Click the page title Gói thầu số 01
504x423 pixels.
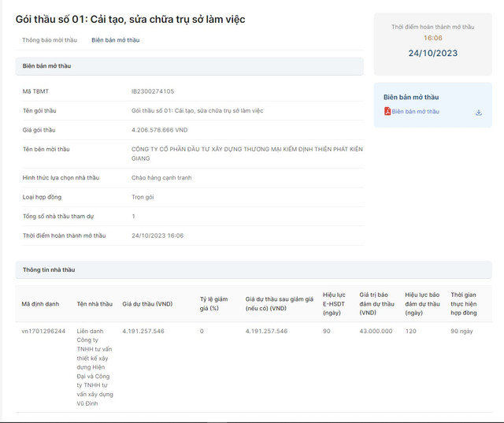[x=130, y=19]
